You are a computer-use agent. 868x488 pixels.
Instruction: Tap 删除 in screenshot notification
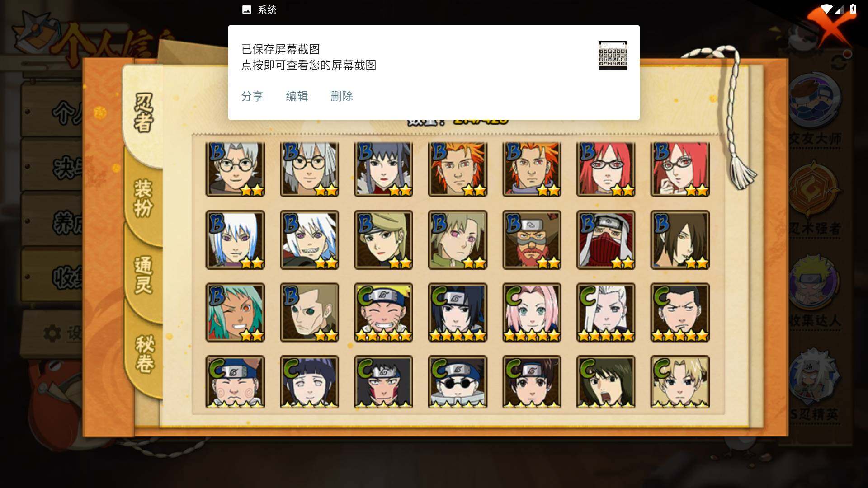[342, 96]
